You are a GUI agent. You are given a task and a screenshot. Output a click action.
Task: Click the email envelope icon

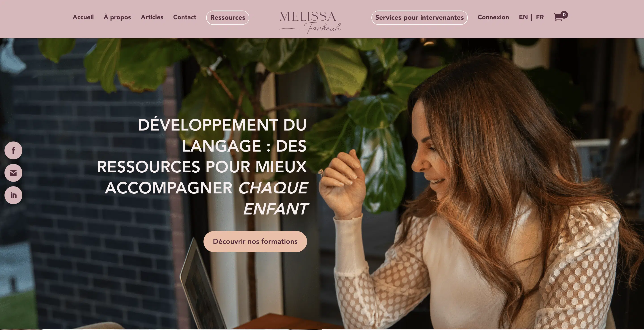click(13, 173)
